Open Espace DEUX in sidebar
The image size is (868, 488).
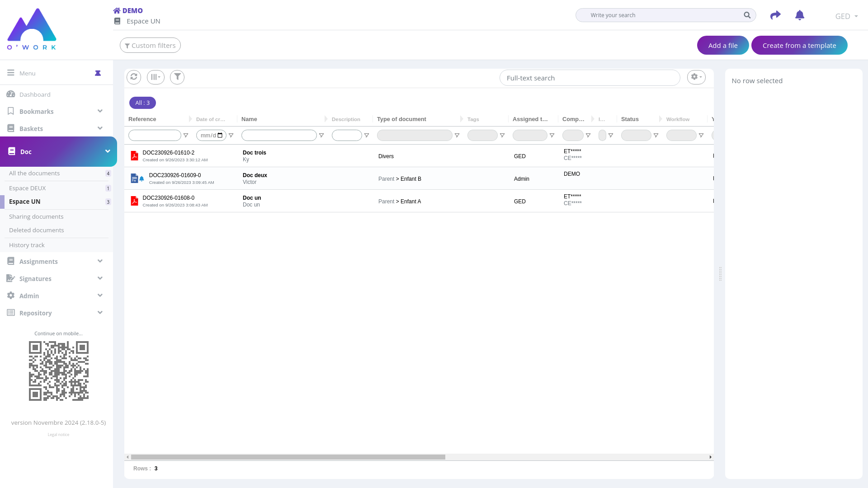[x=28, y=188]
